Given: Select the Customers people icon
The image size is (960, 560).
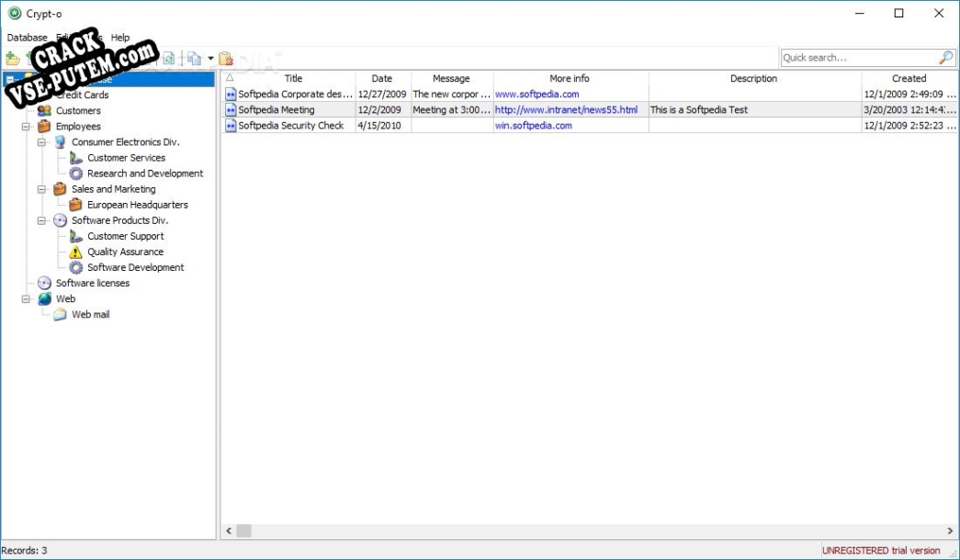Looking at the screenshot, I should (x=44, y=111).
